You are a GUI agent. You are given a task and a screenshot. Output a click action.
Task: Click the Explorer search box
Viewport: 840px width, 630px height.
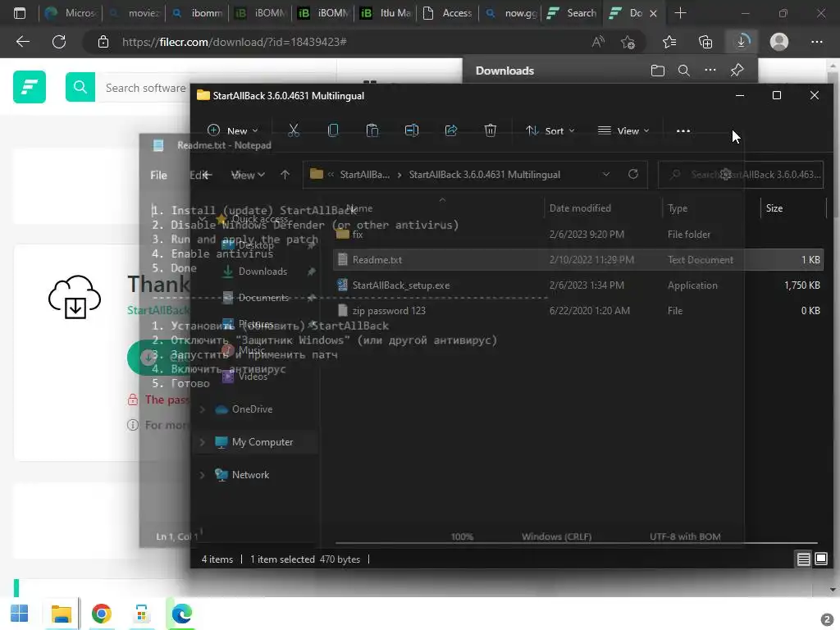[x=741, y=175]
